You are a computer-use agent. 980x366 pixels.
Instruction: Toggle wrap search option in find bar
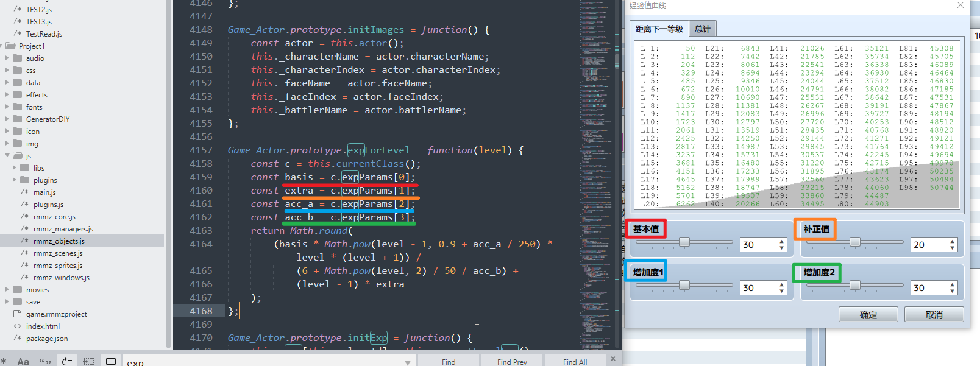point(67,361)
